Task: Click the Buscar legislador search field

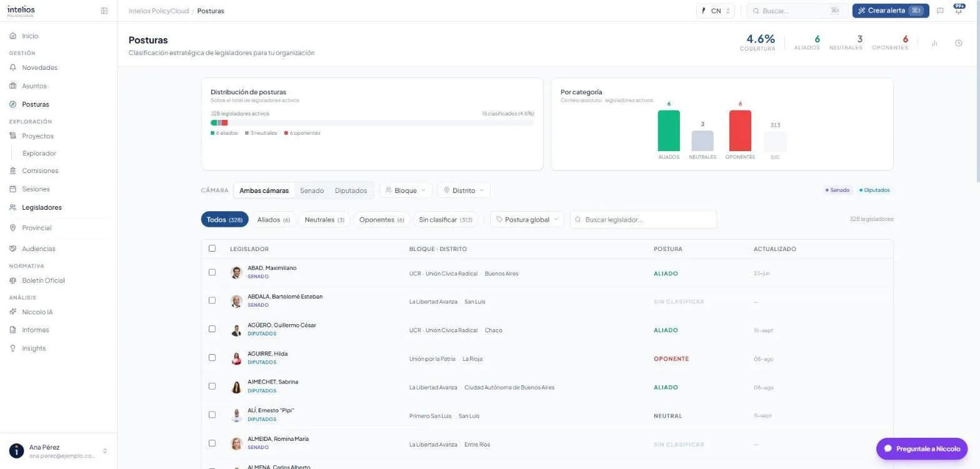Action: (x=643, y=220)
